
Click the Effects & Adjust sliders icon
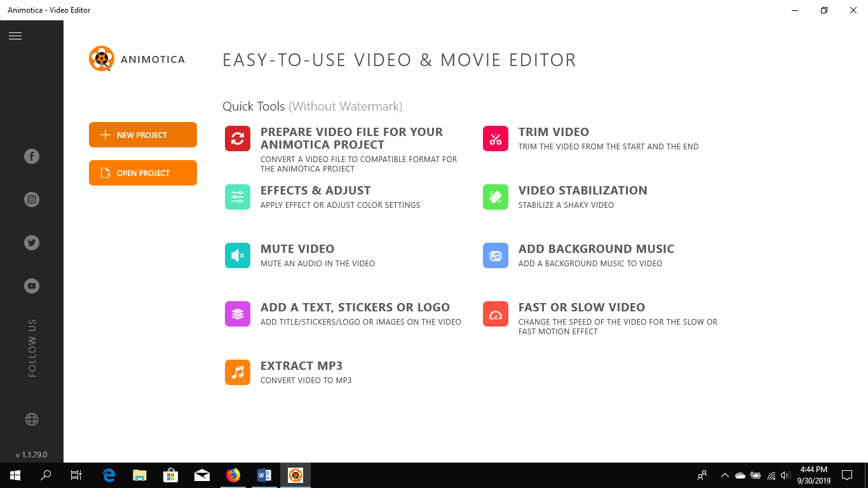tap(238, 197)
